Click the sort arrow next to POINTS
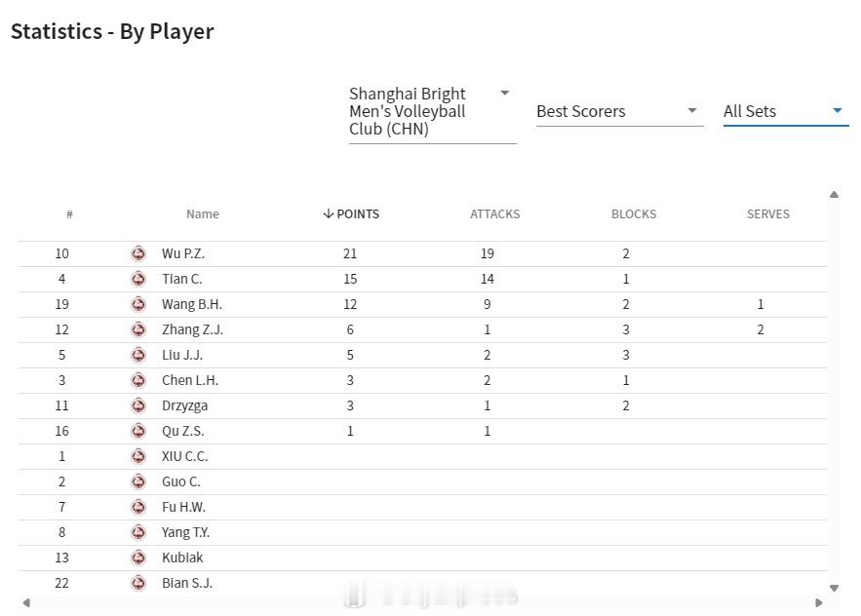This screenshot has width=861, height=616. pos(329,213)
